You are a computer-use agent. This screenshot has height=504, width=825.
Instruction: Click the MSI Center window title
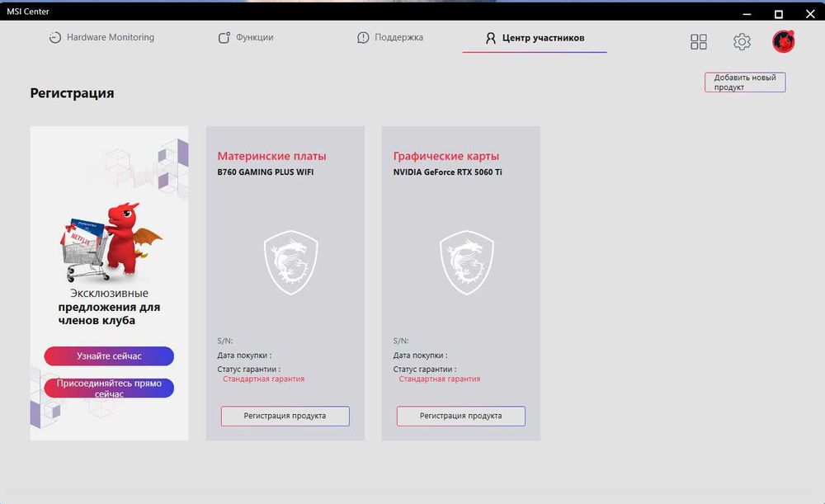(x=28, y=12)
